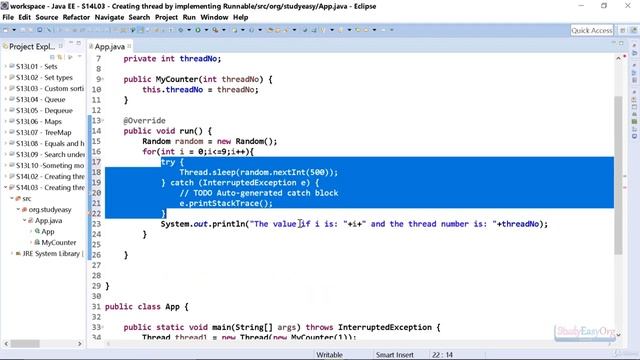The height and width of the screenshot is (360, 640).
Task: Click the Debug bug toolbar icon
Action: click(181, 30)
